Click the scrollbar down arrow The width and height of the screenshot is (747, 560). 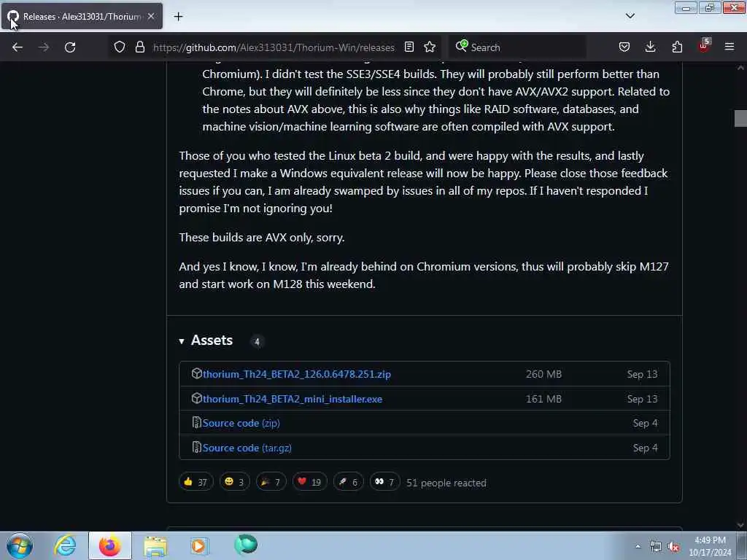point(740,525)
